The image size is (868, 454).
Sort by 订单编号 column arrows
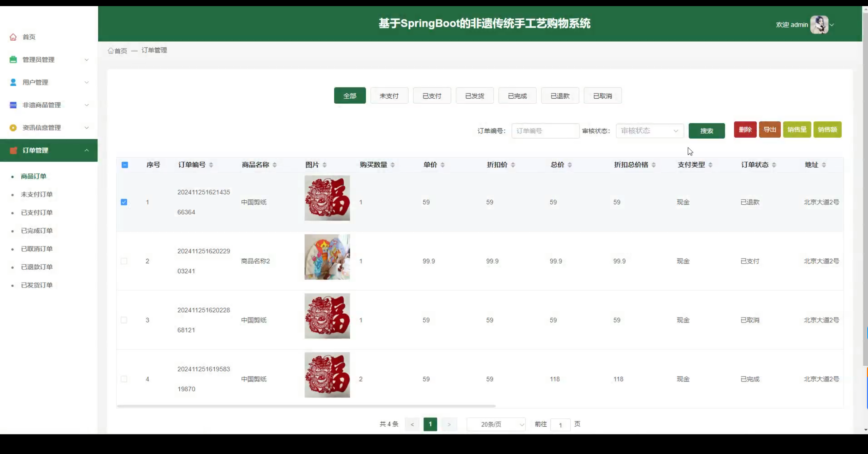[211, 165]
